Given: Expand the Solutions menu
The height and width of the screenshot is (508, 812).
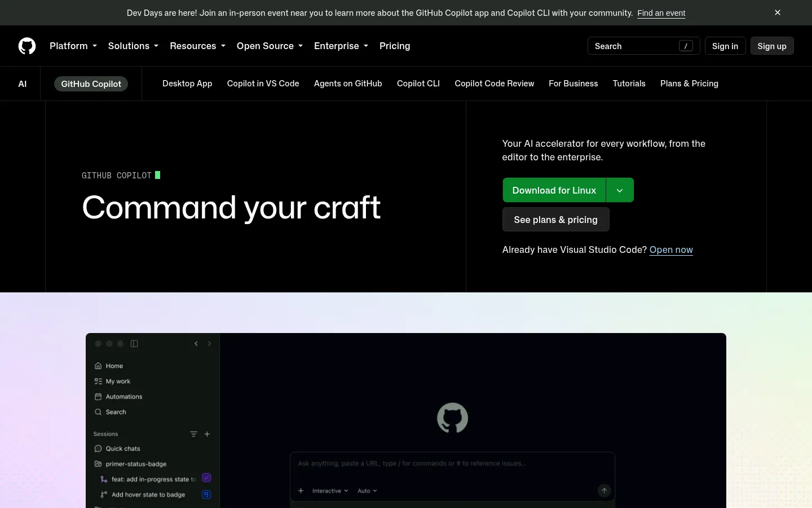Looking at the screenshot, I should (133, 46).
